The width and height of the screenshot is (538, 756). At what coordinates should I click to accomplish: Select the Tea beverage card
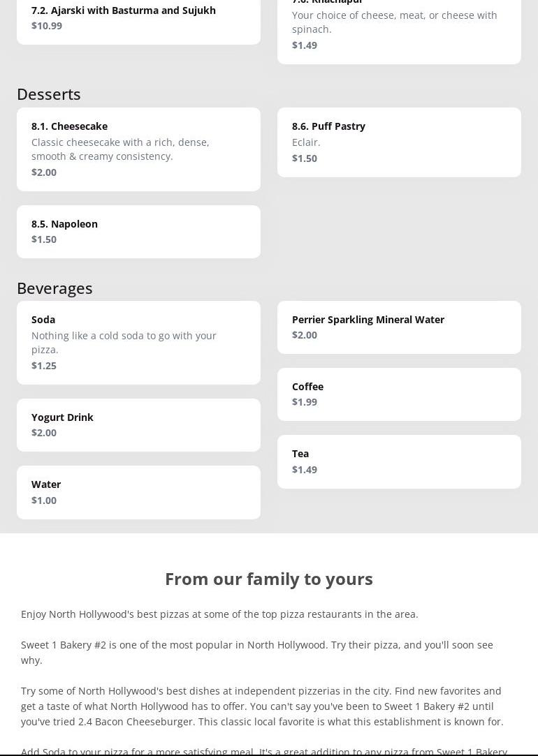[x=399, y=461]
